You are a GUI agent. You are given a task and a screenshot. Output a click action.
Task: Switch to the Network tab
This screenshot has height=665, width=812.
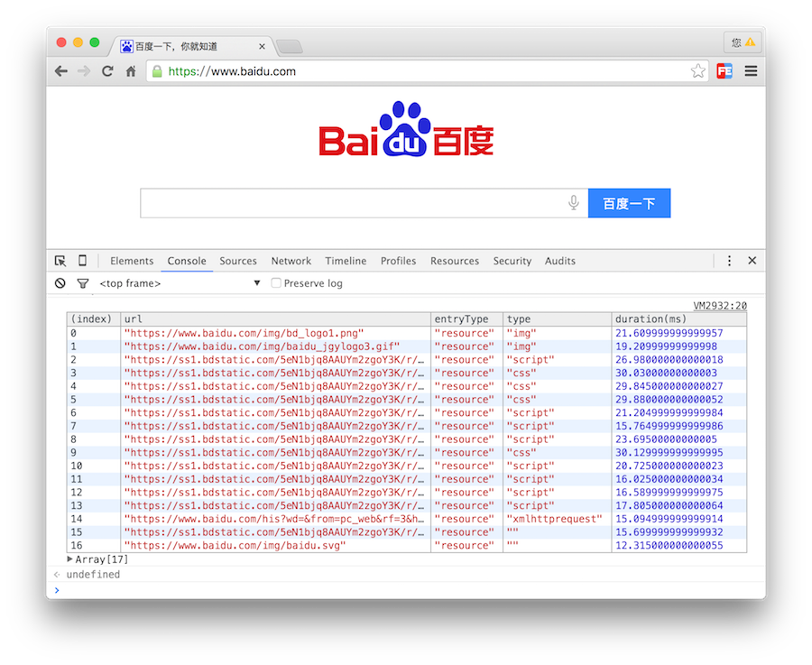(291, 261)
